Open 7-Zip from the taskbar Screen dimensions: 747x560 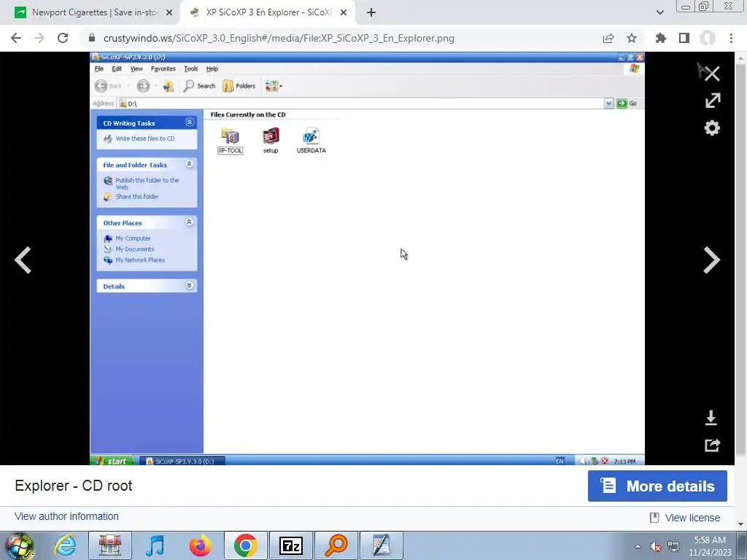(x=291, y=545)
